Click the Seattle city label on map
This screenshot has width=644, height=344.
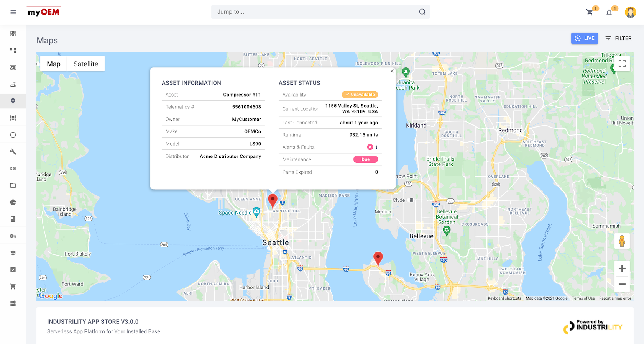(x=276, y=242)
